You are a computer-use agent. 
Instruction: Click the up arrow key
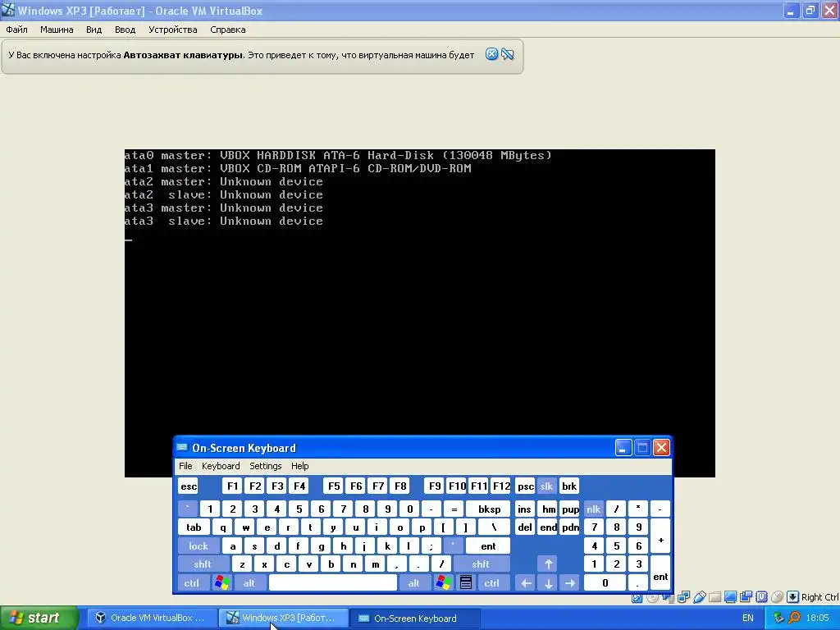(x=548, y=564)
